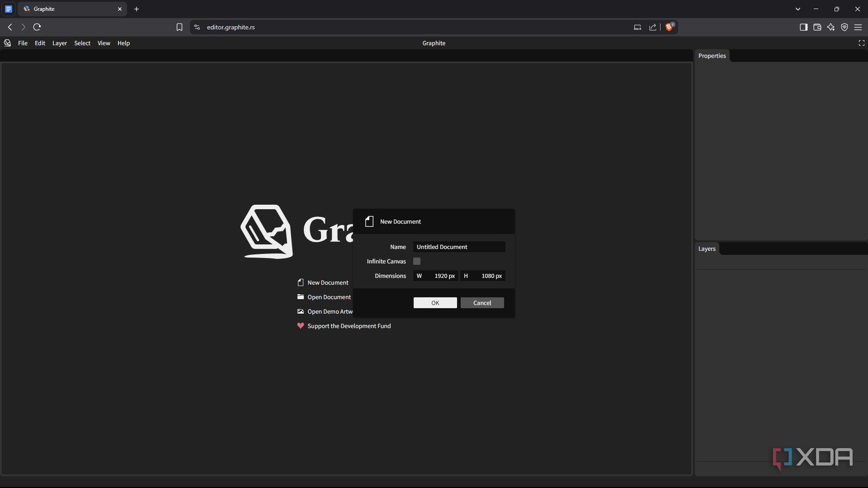868x488 pixels.
Task: Open the Edit menu
Action: point(40,43)
